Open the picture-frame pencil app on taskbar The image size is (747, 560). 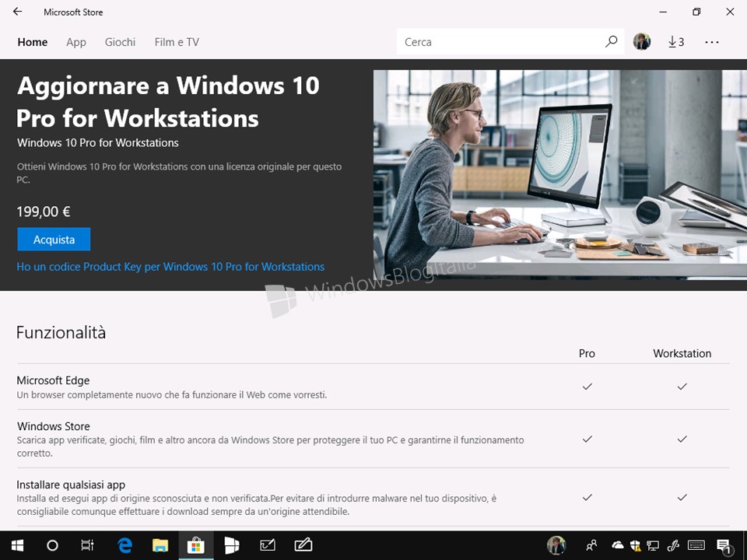click(267, 545)
